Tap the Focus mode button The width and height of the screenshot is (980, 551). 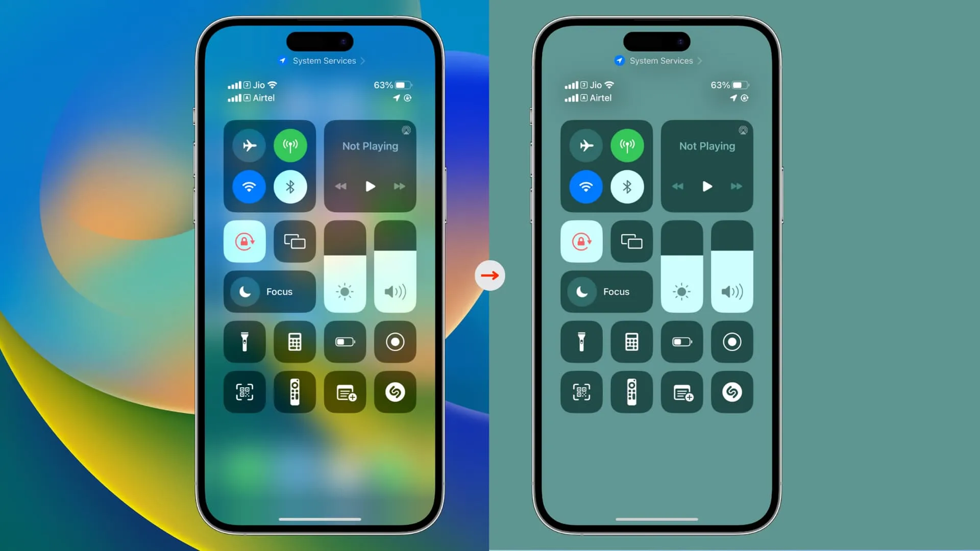[x=269, y=291]
